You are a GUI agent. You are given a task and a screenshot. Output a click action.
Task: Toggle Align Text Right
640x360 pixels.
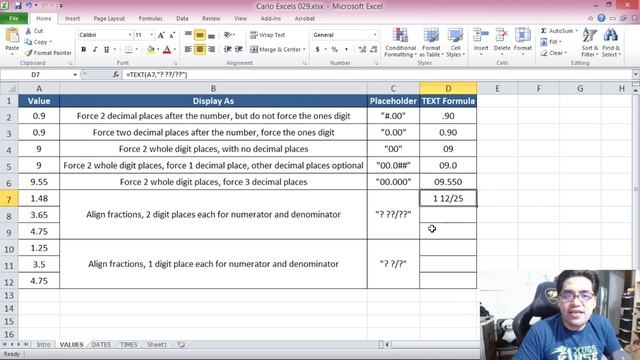pos(211,49)
